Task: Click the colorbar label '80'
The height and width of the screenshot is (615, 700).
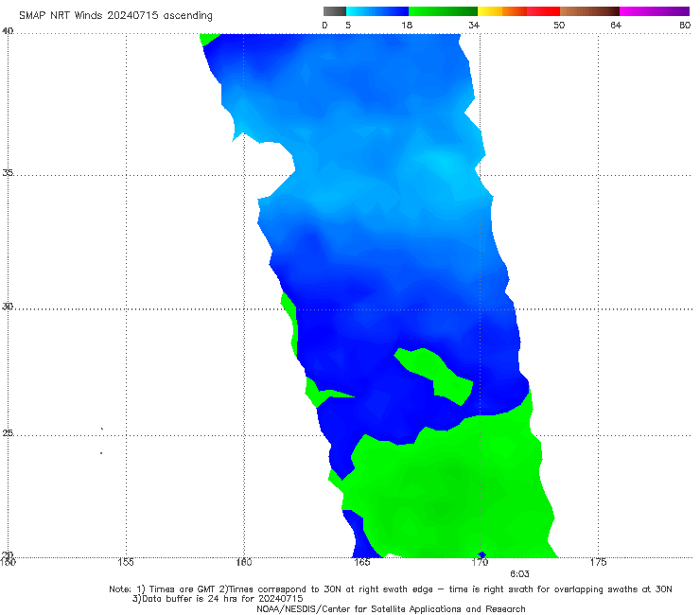Action: [685, 25]
